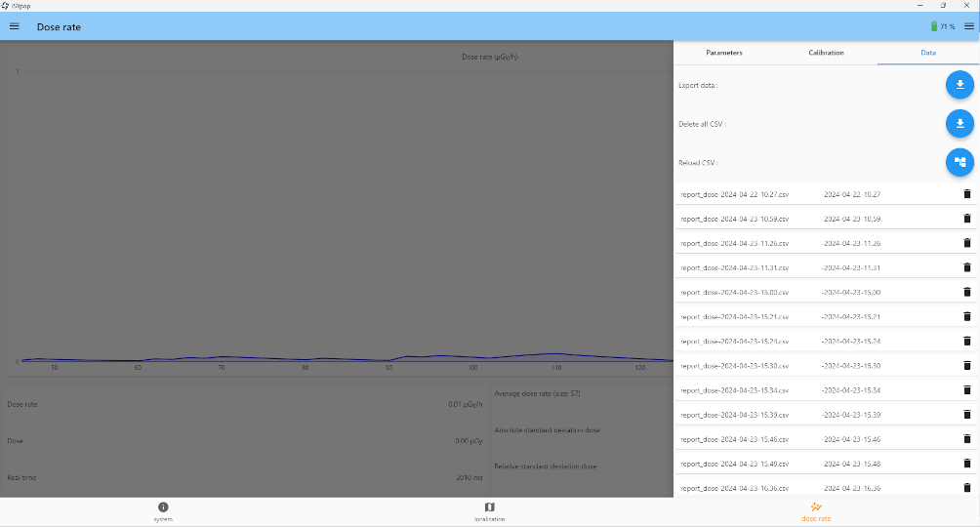This screenshot has height=527, width=980.
Task: Remove report_dose-2024-04-23-15.21.csv using its trash icon
Action: tap(966, 316)
